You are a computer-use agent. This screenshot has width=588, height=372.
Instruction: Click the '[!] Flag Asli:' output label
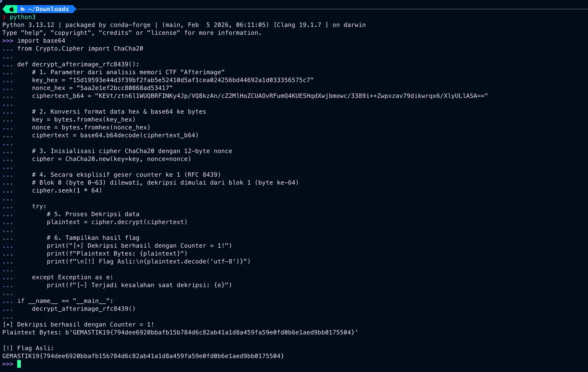click(28, 348)
